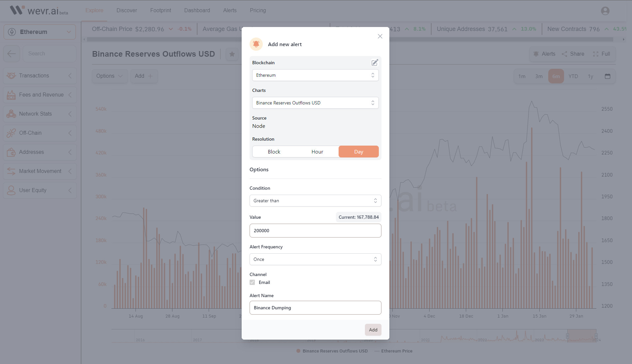Switch to the Discover tab

(127, 10)
